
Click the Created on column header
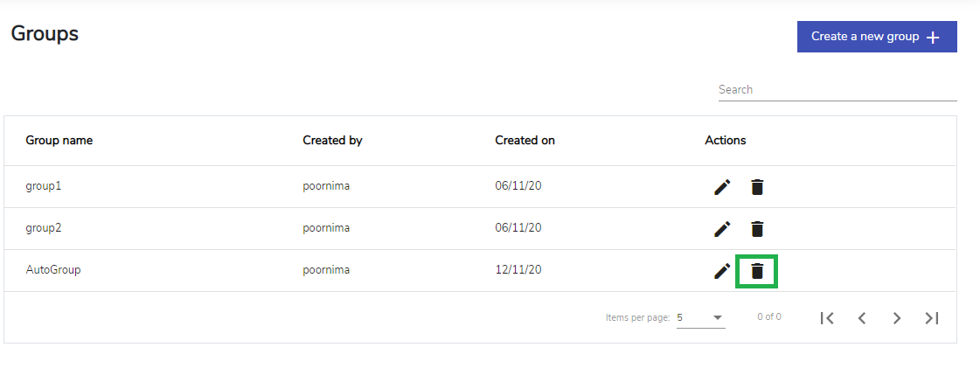pos(525,141)
